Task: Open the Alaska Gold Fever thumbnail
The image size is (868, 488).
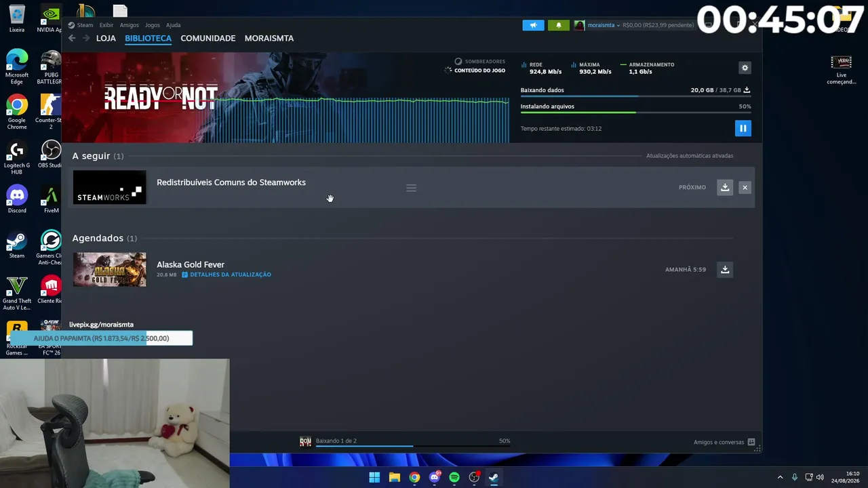Action: pyautogui.click(x=109, y=269)
